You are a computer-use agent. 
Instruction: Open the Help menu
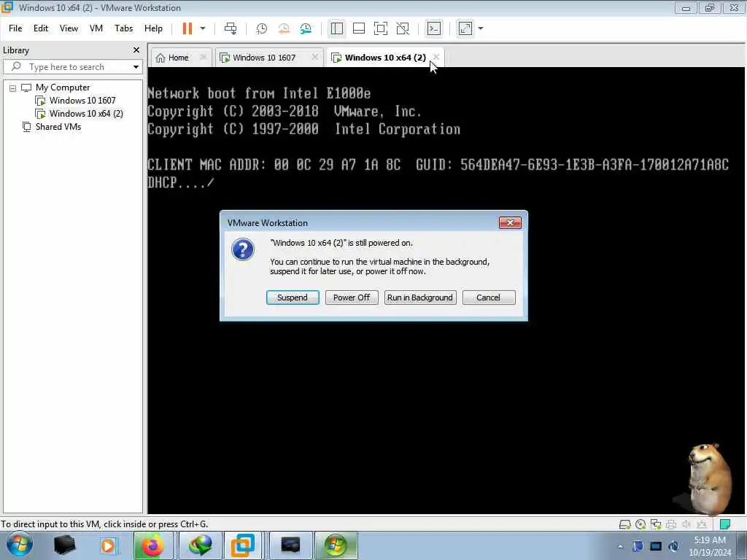[x=153, y=28]
